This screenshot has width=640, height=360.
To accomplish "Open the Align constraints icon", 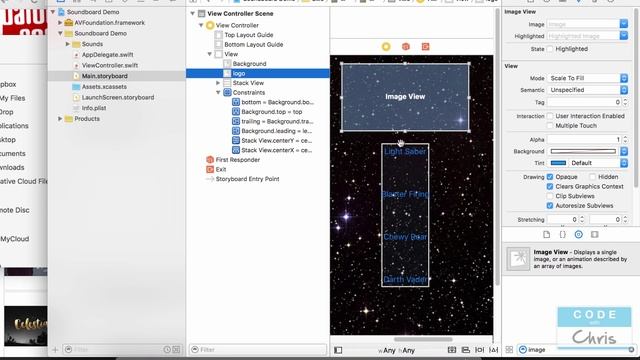I will pos(466,350).
